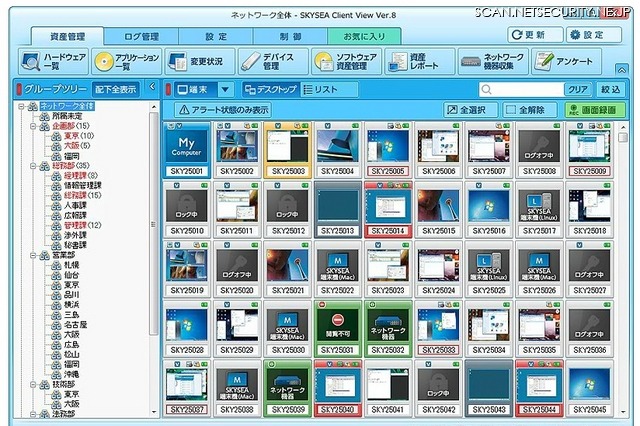Open ハードウェア一覧 hardware list

pyautogui.click(x=53, y=62)
